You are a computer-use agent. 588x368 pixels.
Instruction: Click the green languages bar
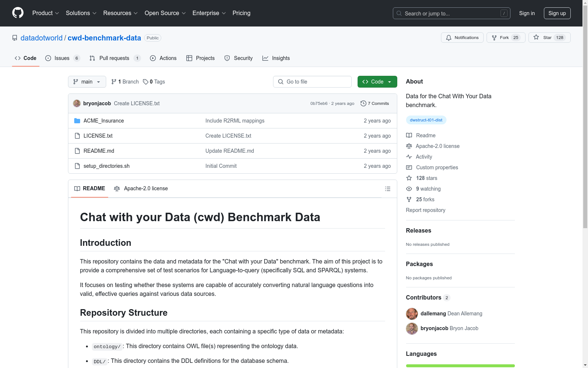[460, 366]
